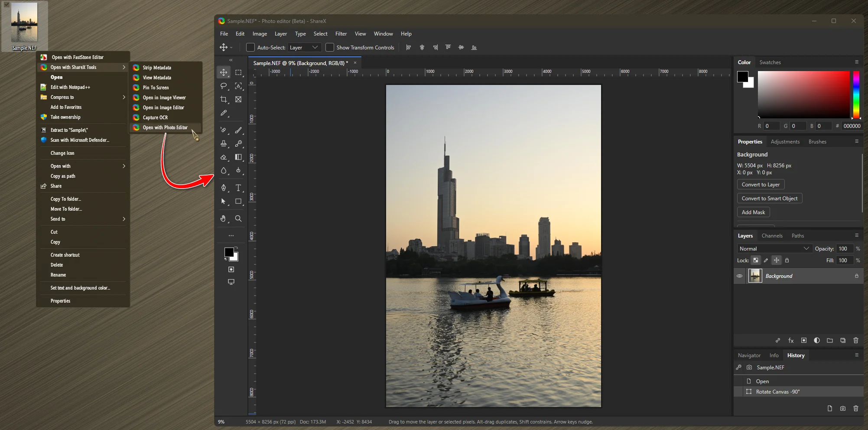Image resolution: width=868 pixels, height=430 pixels.
Task: Select the Brush tool
Action: [x=238, y=130]
